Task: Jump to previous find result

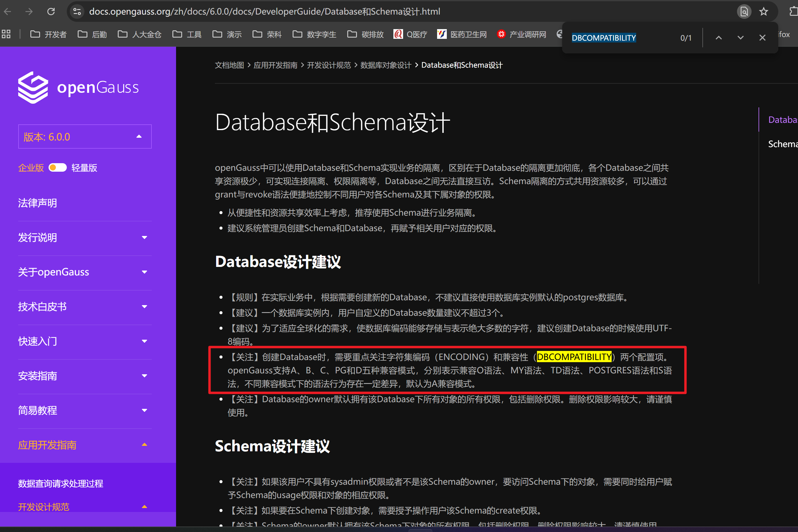Action: point(718,38)
